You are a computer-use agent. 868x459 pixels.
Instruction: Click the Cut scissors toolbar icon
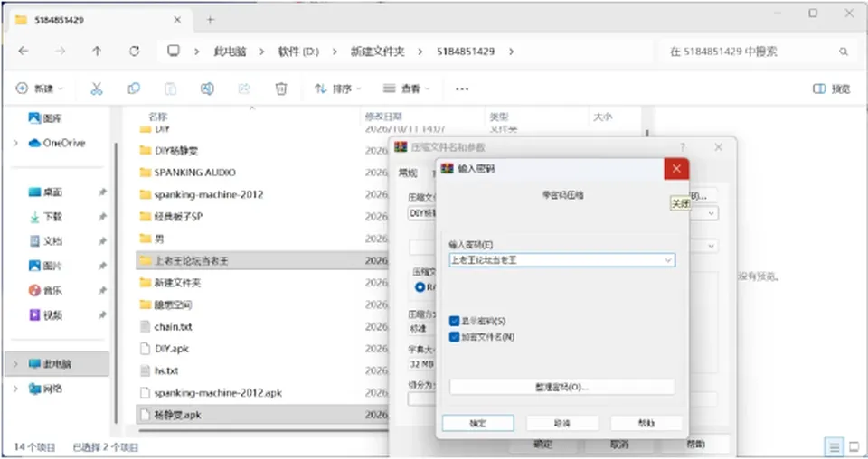[x=97, y=89]
